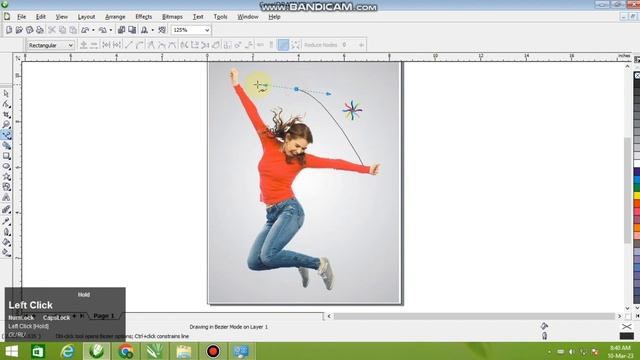Viewport: 640px width, 360px height.
Task: Click the Delete Node minus button
Action: [x=93, y=45]
